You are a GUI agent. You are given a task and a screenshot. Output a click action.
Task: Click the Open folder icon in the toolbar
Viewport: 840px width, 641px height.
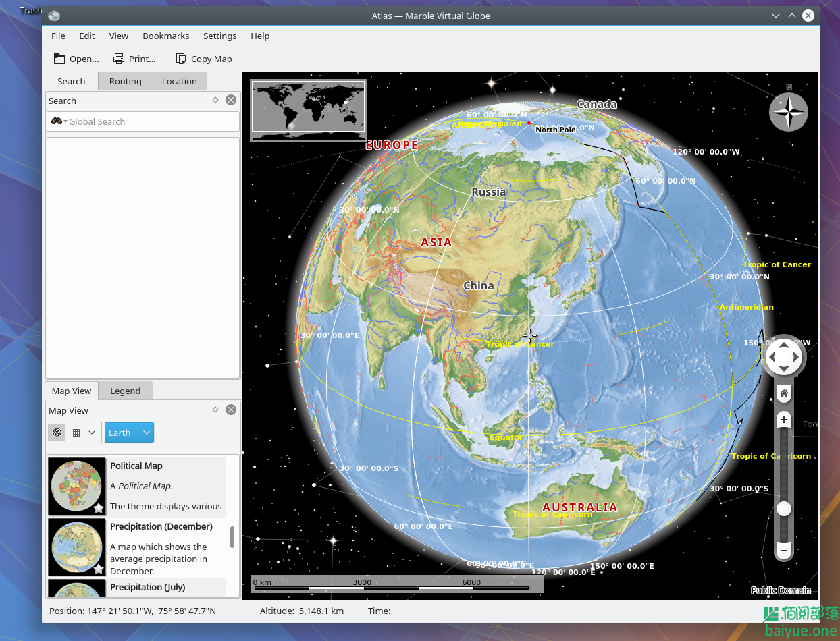59,59
